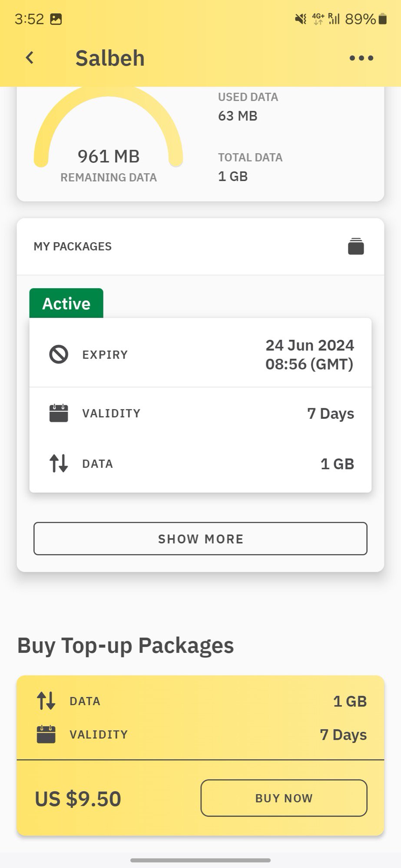Tap the My Packages stack icon
Viewport: 401px width, 868px height.
coord(355,246)
